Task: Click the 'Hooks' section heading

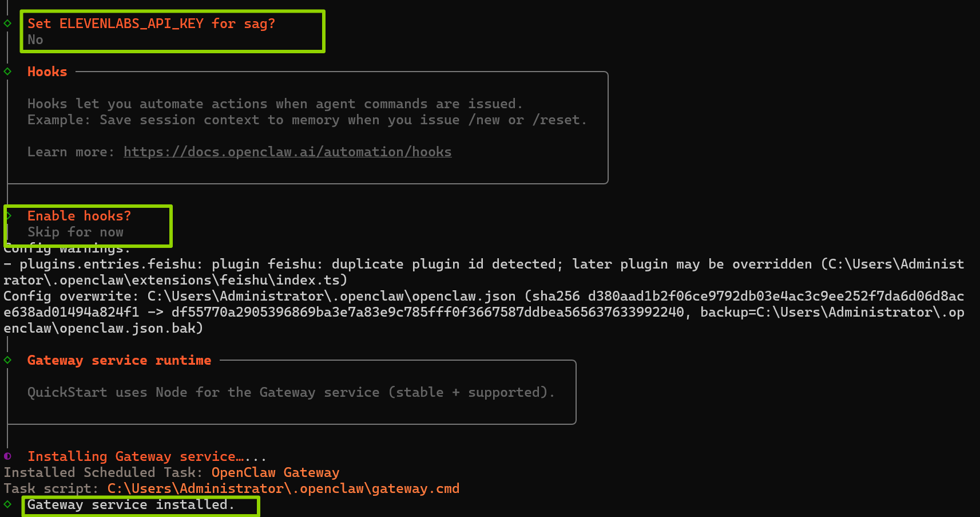Action: [x=47, y=72]
